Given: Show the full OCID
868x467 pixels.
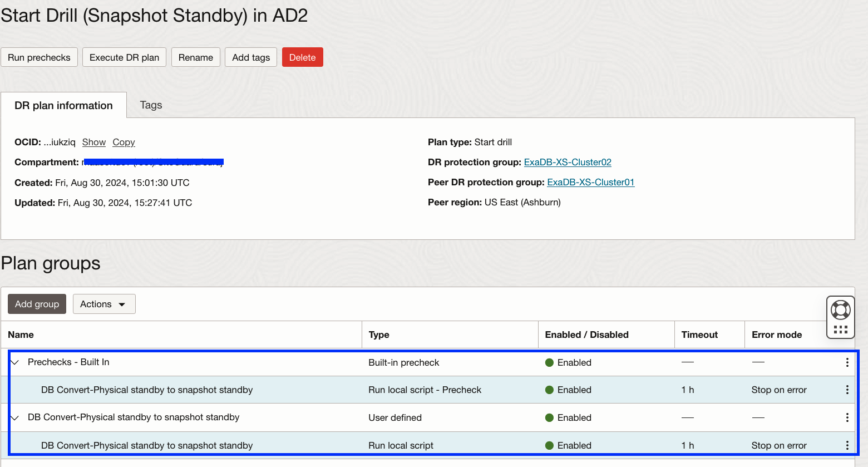Looking at the screenshot, I should [94, 142].
